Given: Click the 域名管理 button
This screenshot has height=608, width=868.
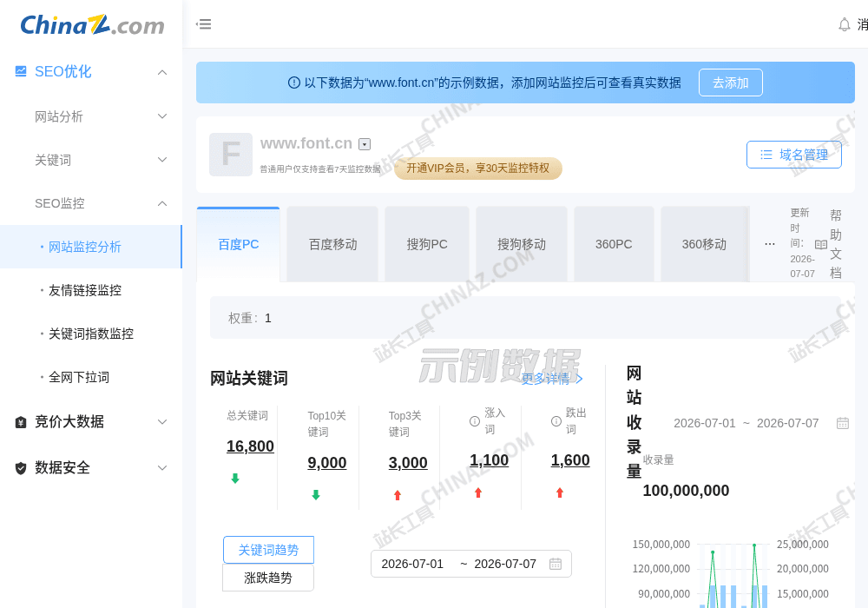Looking at the screenshot, I should (794, 155).
